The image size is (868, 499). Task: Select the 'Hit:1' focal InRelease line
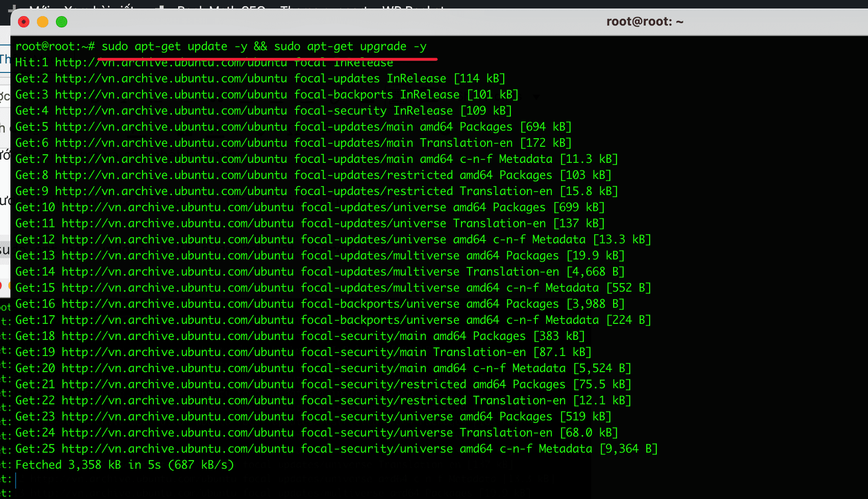coord(204,62)
